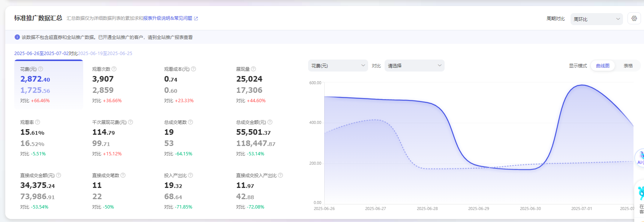Click external link icon after 常见问题
644x222 pixels.
pyautogui.click(x=196, y=18)
